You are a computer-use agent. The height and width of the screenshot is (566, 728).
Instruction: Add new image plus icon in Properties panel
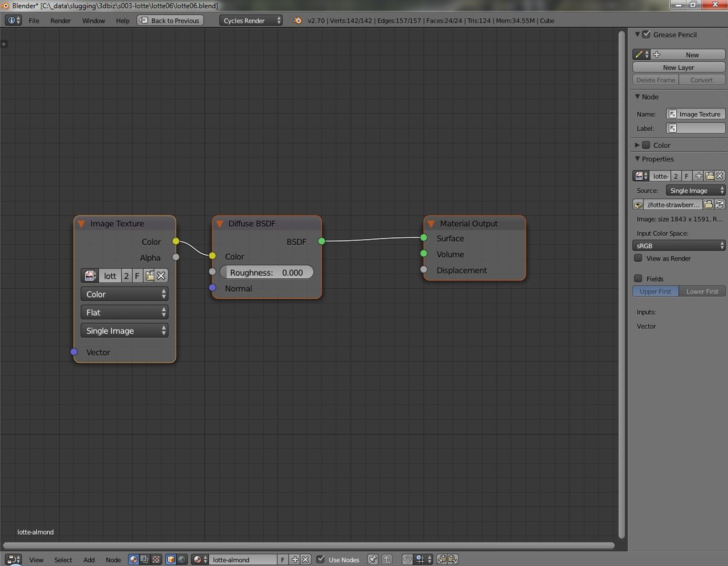(x=699, y=176)
